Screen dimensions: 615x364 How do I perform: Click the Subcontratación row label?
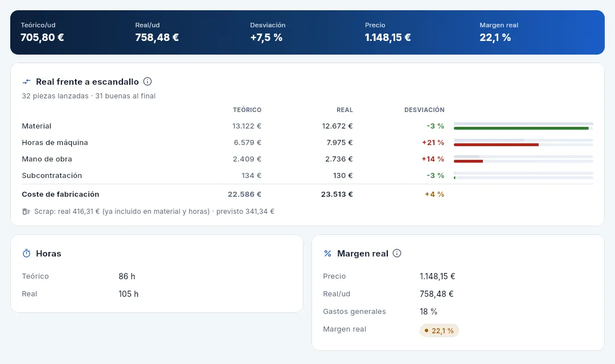(x=52, y=176)
